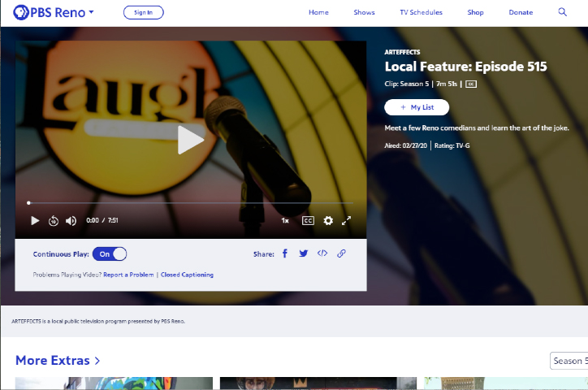Click the video progress bar scrubber

pyautogui.click(x=29, y=203)
